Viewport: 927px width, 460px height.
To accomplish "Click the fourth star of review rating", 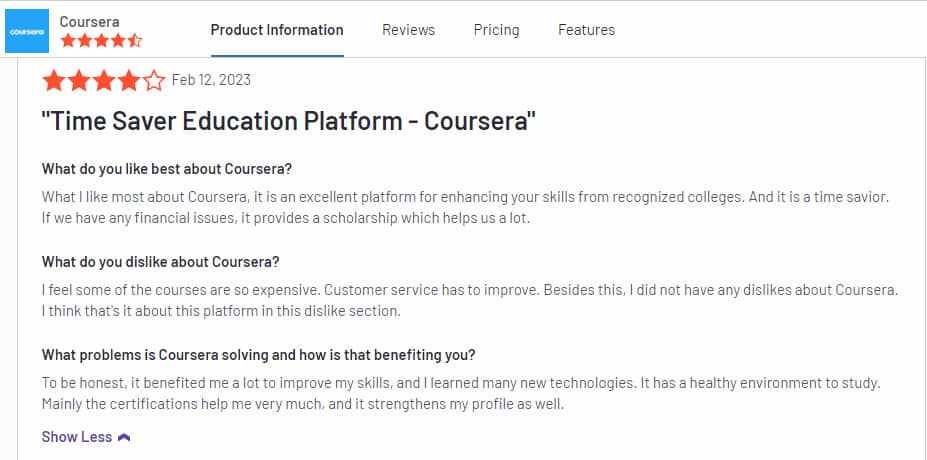I will coord(129,80).
